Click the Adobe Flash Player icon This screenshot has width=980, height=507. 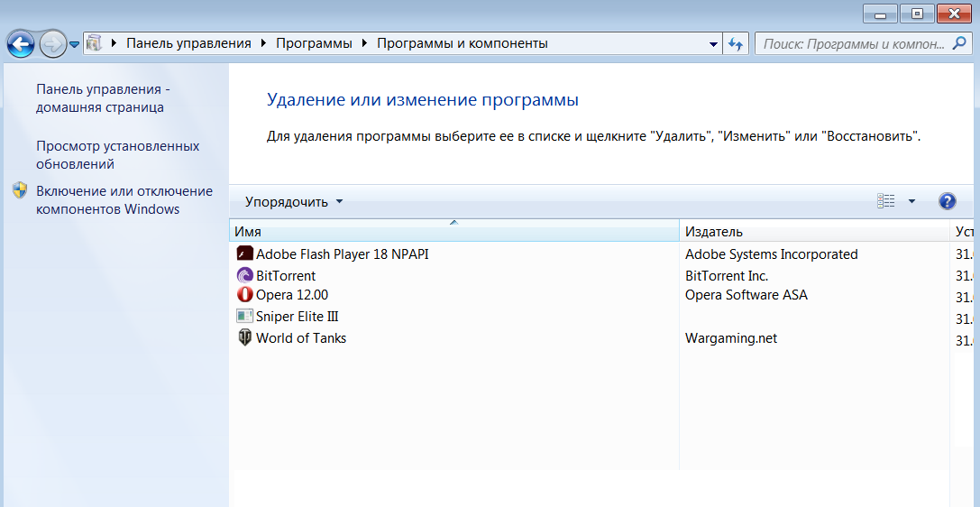tap(244, 253)
